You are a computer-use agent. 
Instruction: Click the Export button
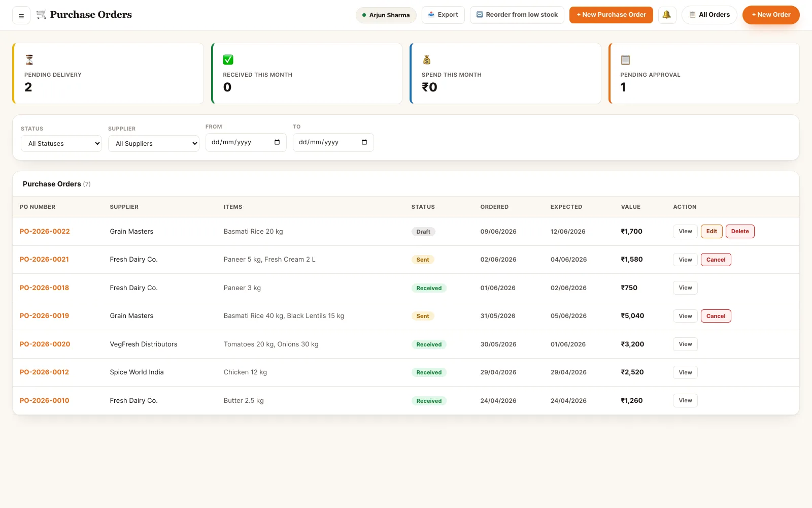(443, 15)
